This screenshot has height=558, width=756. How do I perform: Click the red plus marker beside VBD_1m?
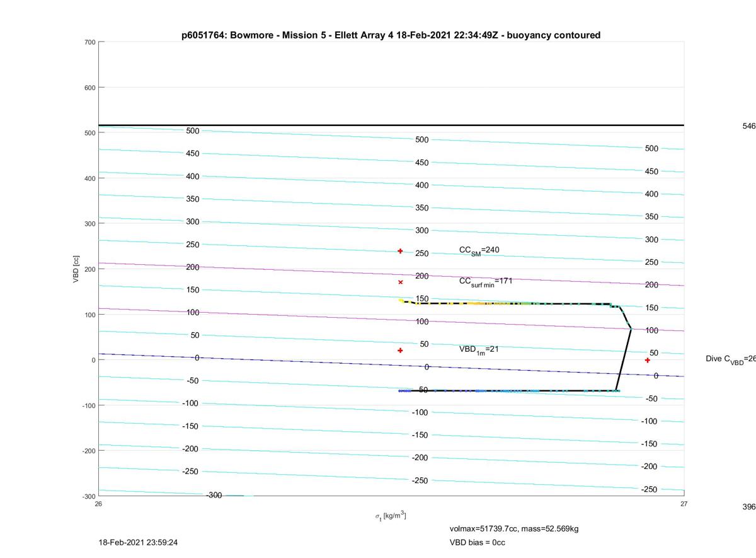[x=400, y=350]
